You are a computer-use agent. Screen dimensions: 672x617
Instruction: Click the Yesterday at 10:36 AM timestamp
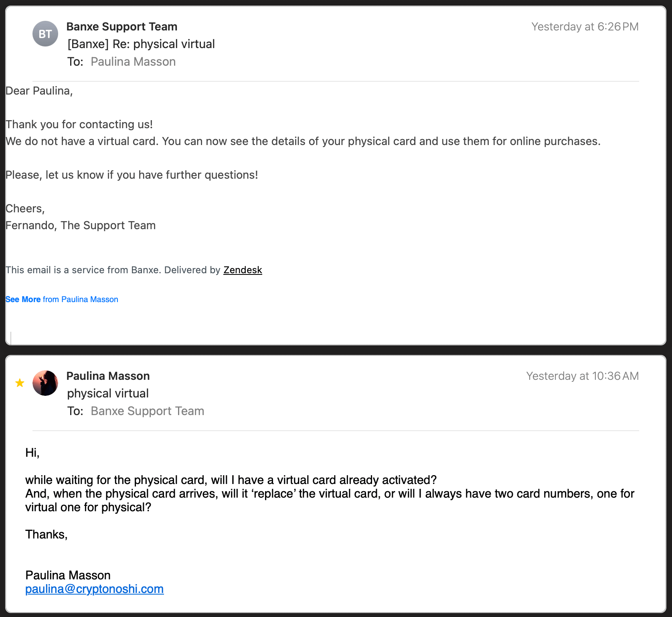tap(583, 376)
